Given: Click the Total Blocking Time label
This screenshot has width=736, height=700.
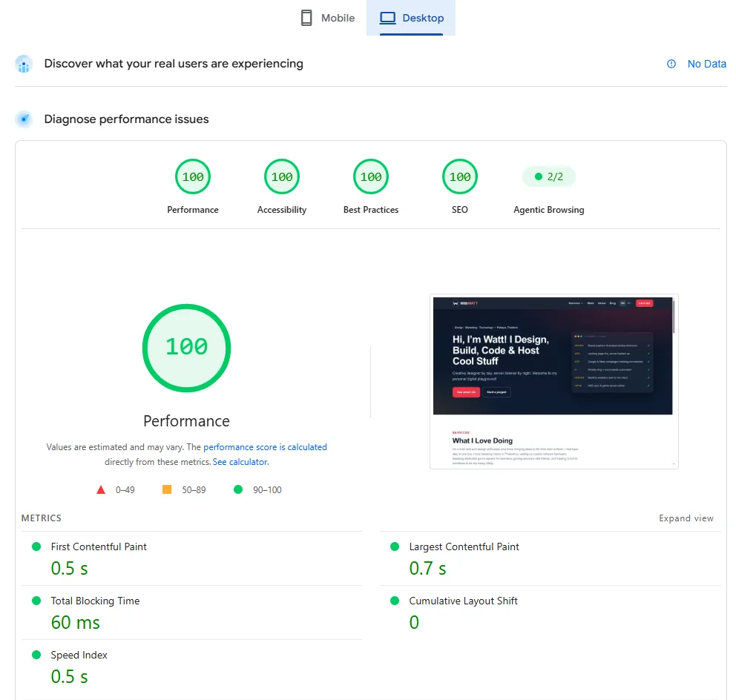Looking at the screenshot, I should click(x=95, y=601).
